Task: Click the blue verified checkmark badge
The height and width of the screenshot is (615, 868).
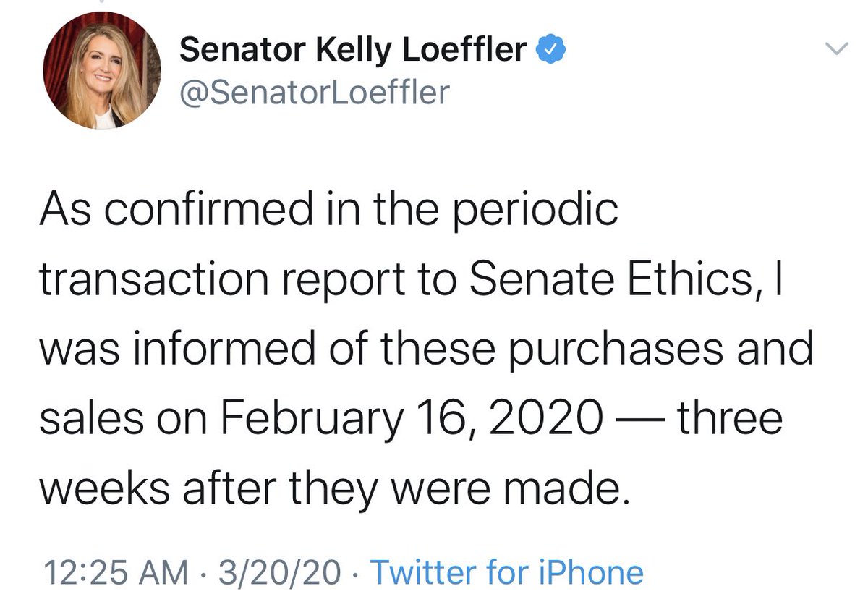Action: [x=550, y=50]
